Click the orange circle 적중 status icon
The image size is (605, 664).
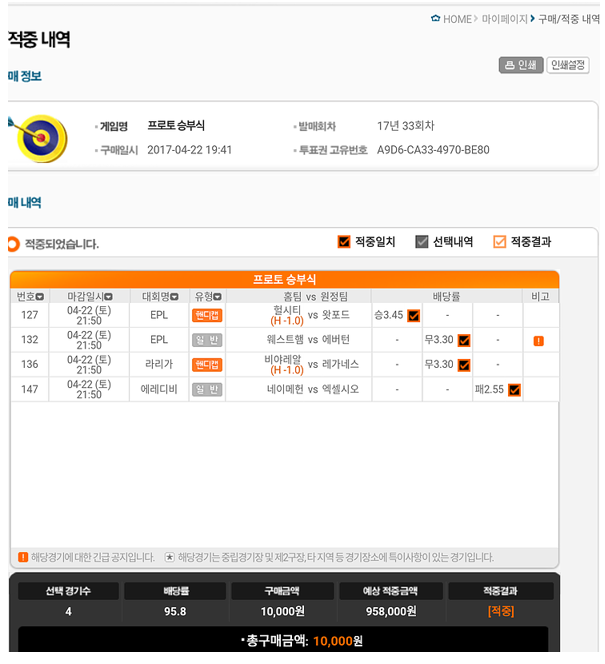click(x=13, y=244)
